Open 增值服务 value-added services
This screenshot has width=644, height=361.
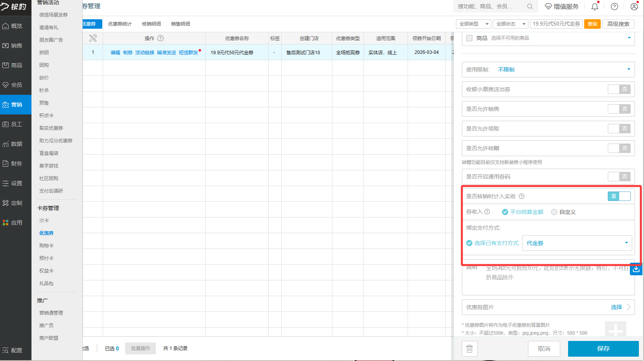coord(562,6)
